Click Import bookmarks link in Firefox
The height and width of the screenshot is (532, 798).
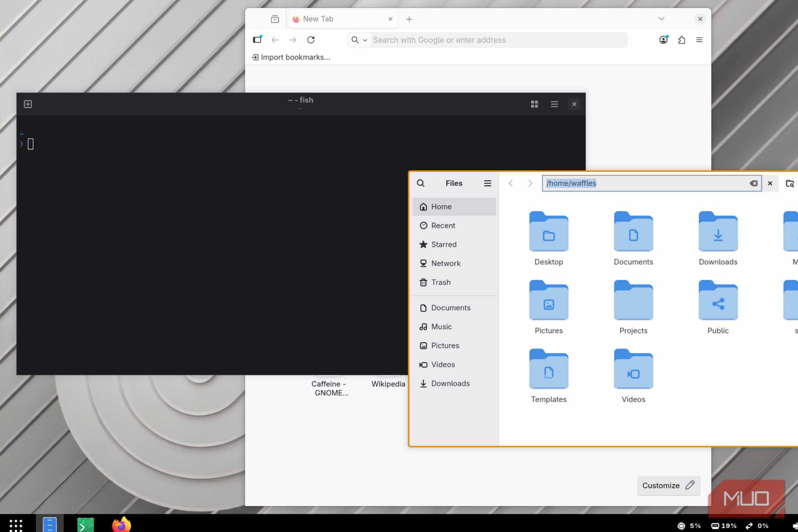tap(291, 57)
